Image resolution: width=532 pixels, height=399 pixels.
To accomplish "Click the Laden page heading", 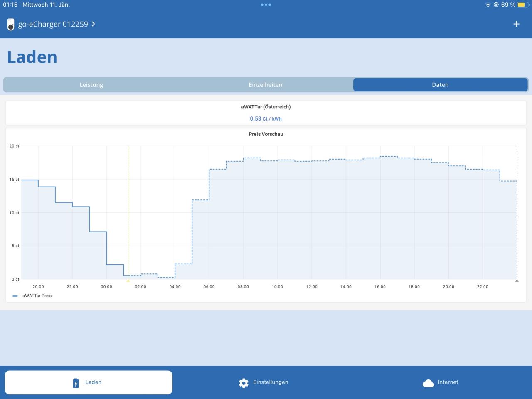I will 32,57.
